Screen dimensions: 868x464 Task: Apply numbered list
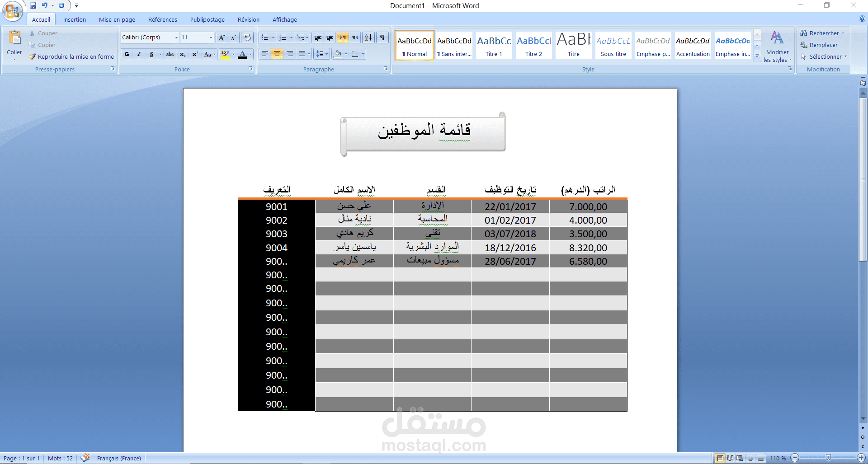tap(283, 37)
